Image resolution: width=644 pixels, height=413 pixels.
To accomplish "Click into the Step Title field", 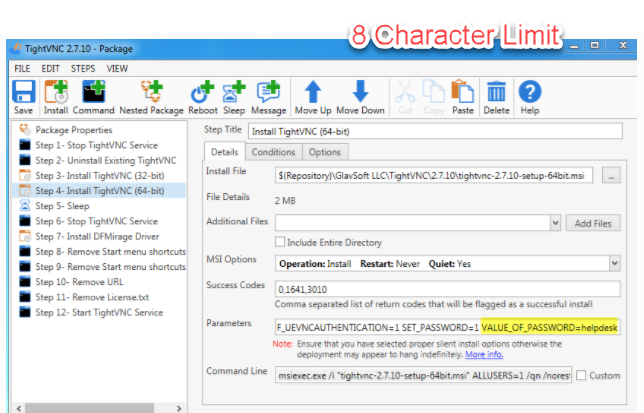I will pos(435,131).
